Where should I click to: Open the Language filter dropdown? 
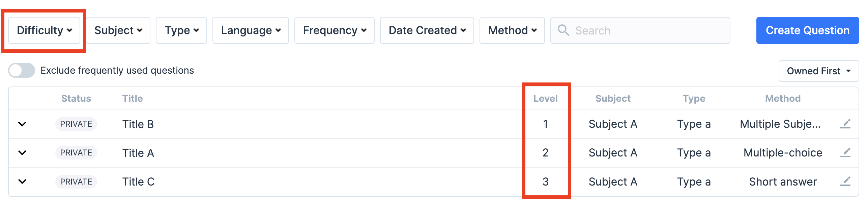tap(251, 30)
